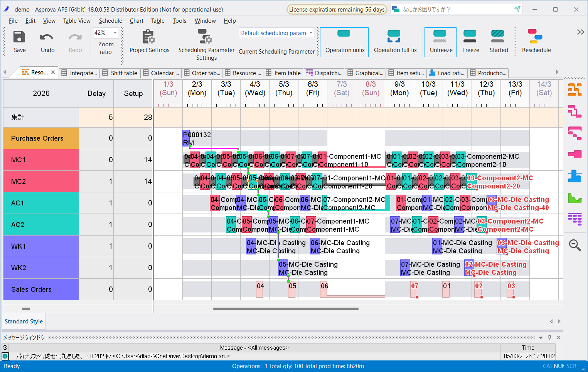Viewport: 588px width, 372px height.
Task: Switch to the Dispatching tab
Action: coord(324,73)
